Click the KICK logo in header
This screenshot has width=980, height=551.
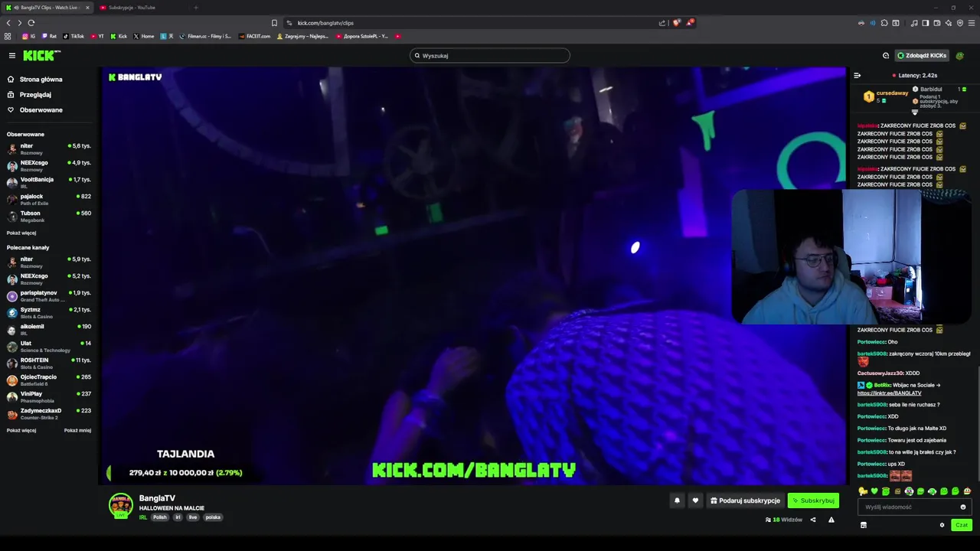[41, 55]
